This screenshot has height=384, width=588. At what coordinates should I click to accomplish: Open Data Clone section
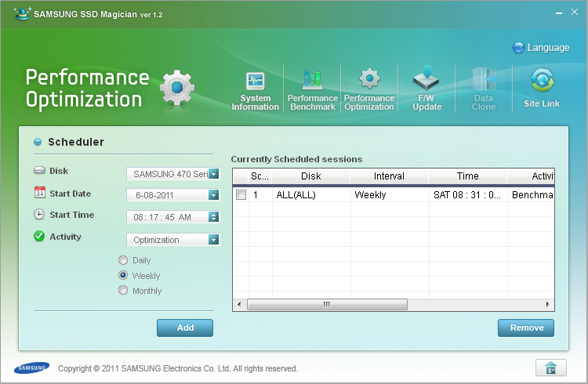tap(484, 89)
